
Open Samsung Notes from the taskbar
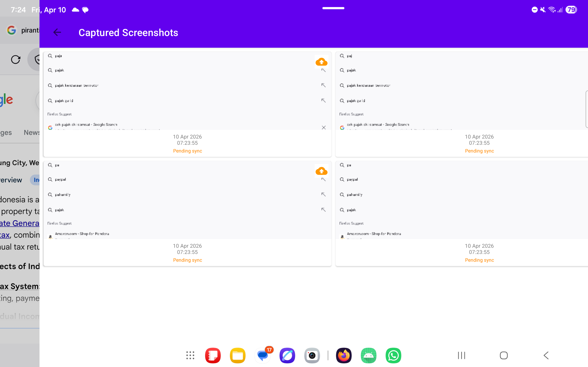pyautogui.click(x=213, y=355)
